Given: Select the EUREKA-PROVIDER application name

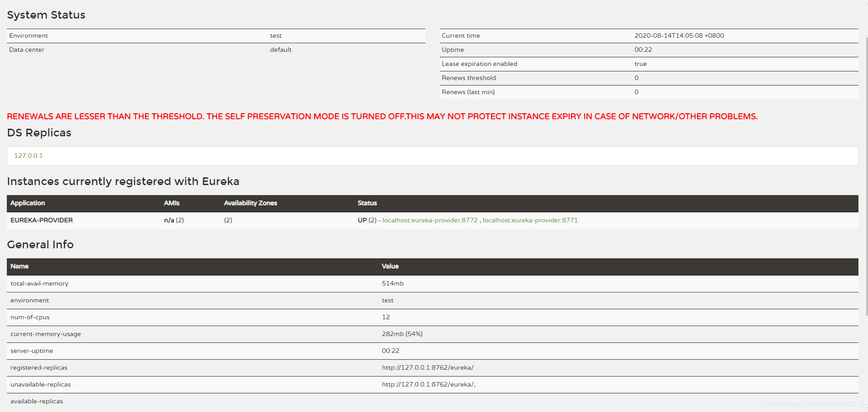Looking at the screenshot, I should 41,220.
